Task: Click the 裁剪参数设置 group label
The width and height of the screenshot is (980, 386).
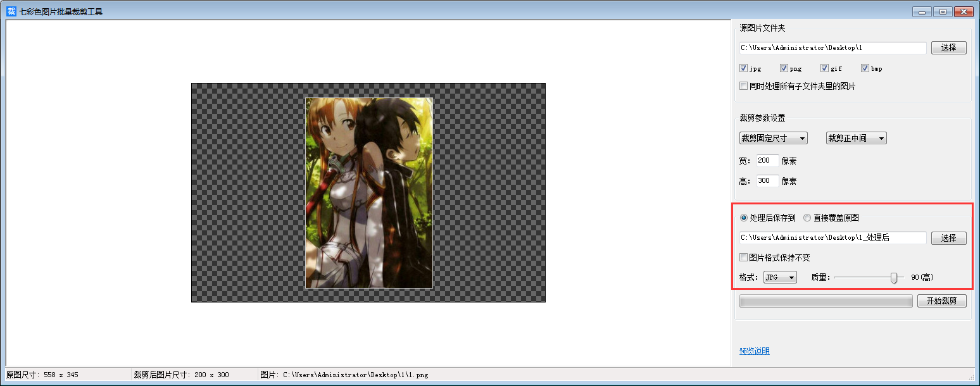Action: (762, 118)
